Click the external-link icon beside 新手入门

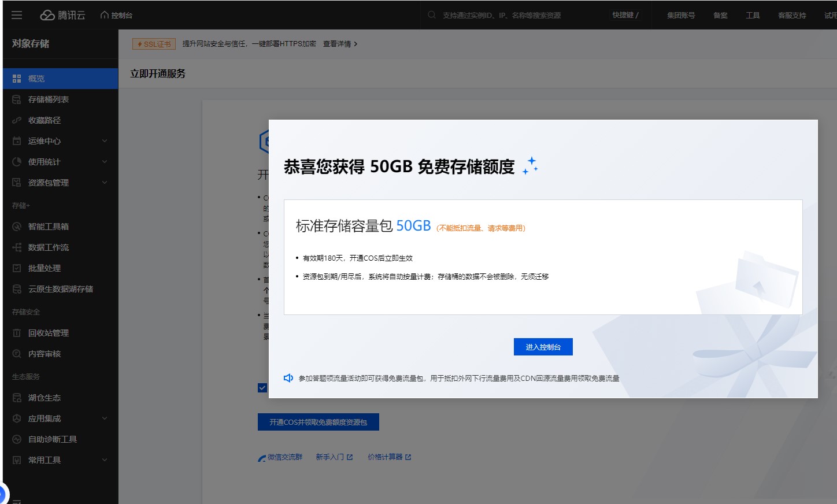pyautogui.click(x=350, y=457)
